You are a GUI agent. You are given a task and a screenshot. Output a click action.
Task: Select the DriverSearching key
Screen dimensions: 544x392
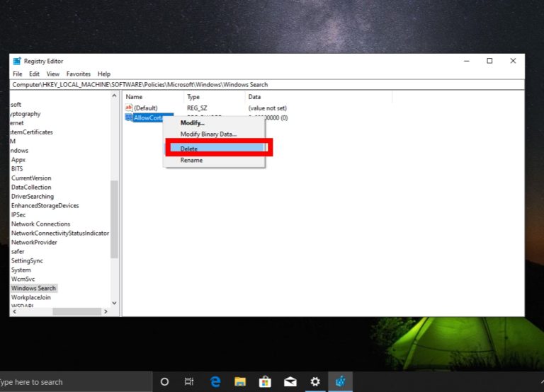[33, 197]
